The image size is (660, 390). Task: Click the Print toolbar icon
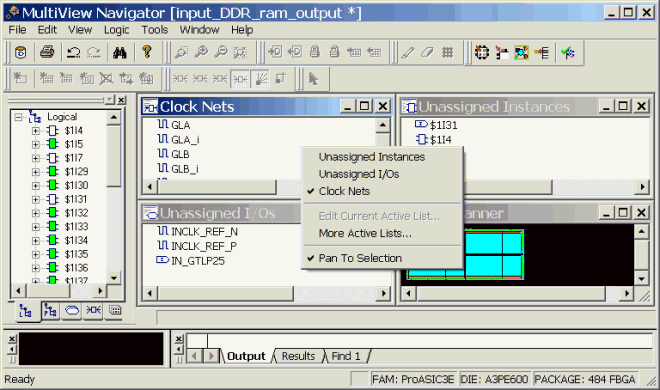coord(47,52)
